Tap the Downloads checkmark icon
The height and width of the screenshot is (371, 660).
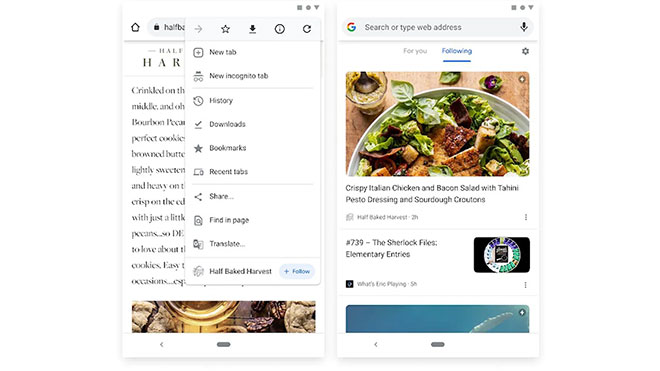[x=198, y=125]
